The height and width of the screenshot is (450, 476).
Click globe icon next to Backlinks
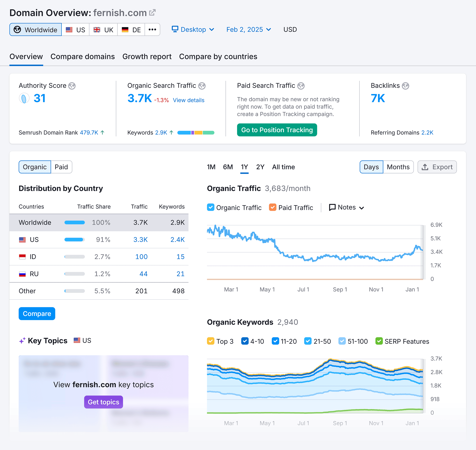click(x=406, y=86)
